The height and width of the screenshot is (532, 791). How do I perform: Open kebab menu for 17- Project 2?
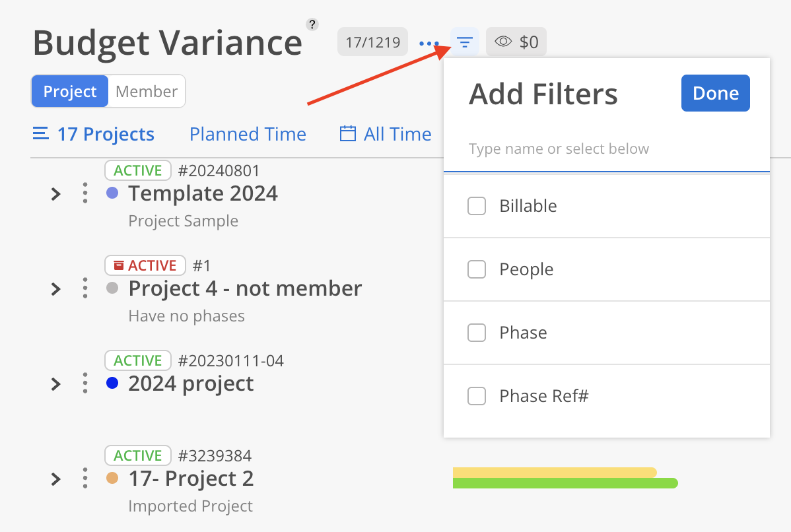coord(85,479)
